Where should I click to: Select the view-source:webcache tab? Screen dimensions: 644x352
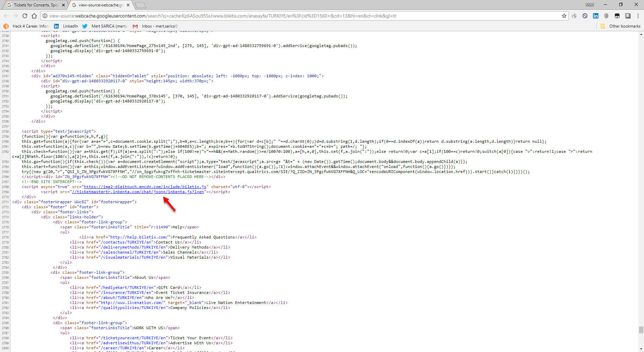pyautogui.click(x=101, y=5)
